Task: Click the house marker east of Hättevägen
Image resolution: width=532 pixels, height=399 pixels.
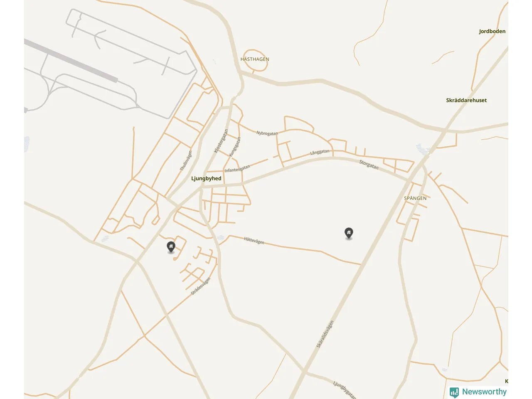Action: click(349, 233)
